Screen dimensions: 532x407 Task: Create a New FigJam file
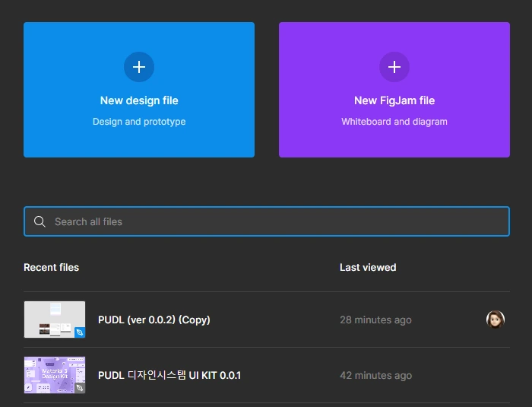(394, 90)
